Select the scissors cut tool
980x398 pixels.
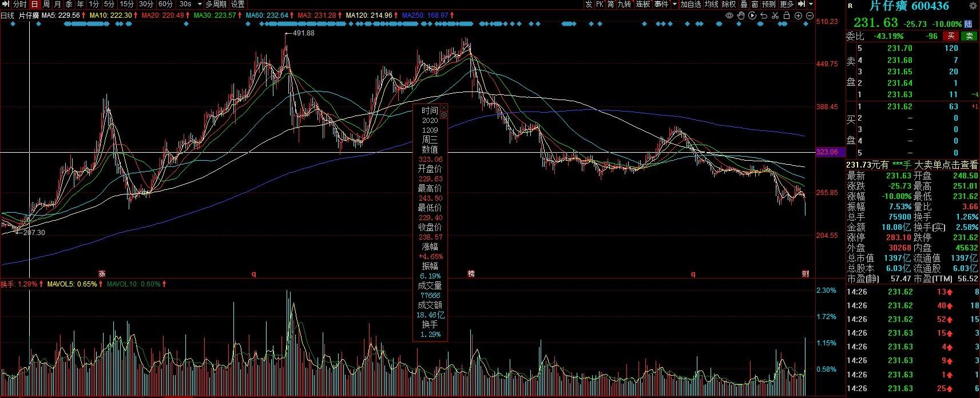(775, 15)
